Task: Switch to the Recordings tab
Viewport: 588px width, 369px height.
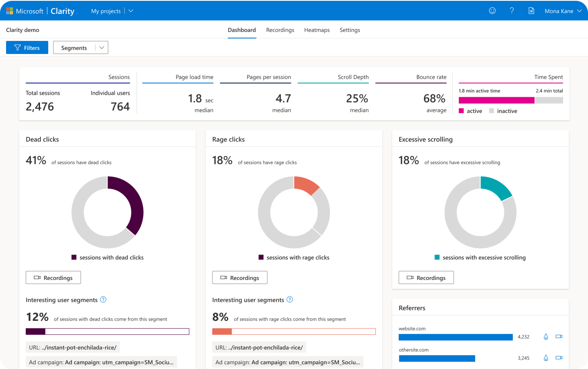Action: pyautogui.click(x=280, y=30)
